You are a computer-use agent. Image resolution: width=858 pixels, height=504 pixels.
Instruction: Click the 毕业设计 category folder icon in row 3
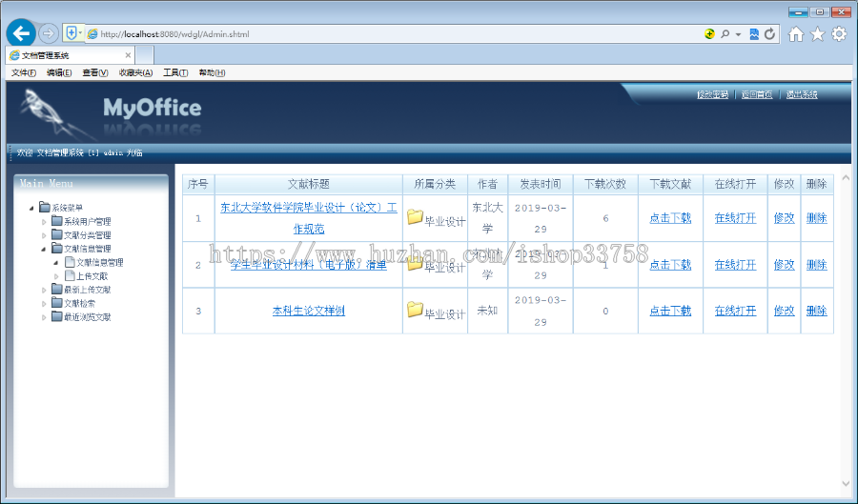click(x=416, y=310)
